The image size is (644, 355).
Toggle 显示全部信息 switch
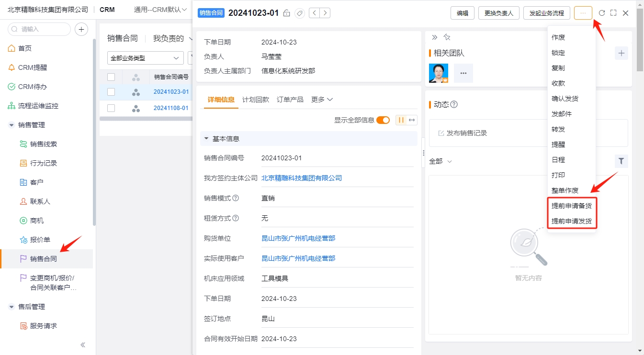pyautogui.click(x=383, y=120)
